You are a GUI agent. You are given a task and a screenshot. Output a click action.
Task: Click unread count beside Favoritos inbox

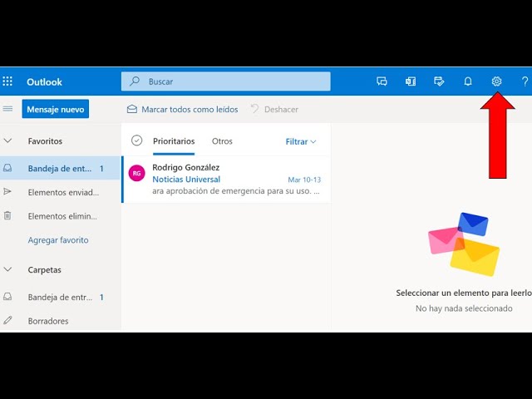coord(101,169)
